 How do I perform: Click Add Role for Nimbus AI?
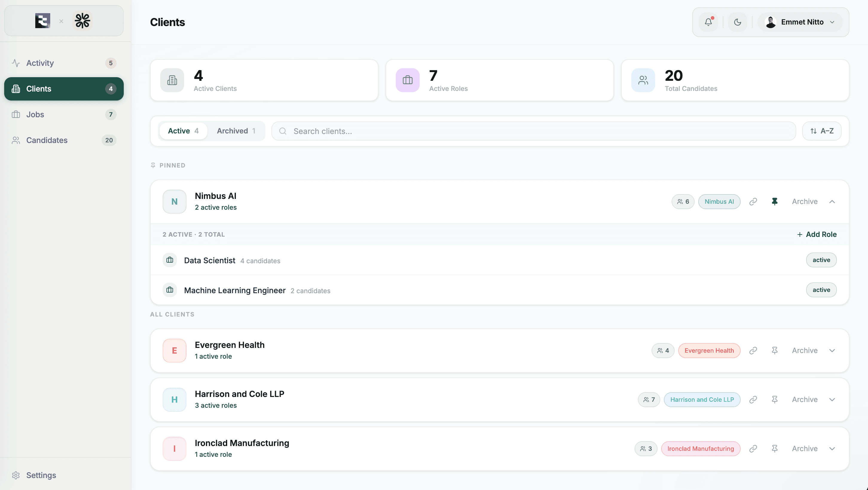coord(817,234)
